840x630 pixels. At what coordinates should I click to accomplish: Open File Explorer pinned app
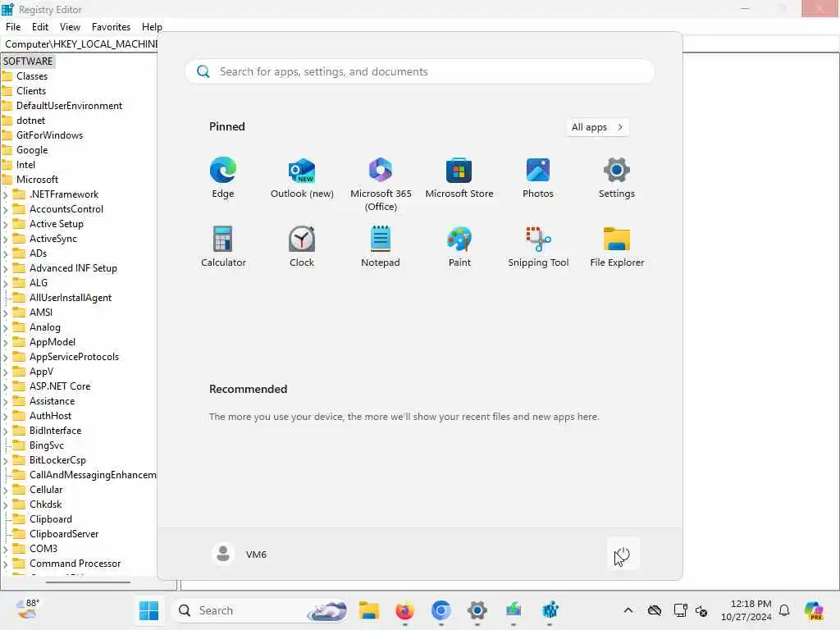[617, 246]
